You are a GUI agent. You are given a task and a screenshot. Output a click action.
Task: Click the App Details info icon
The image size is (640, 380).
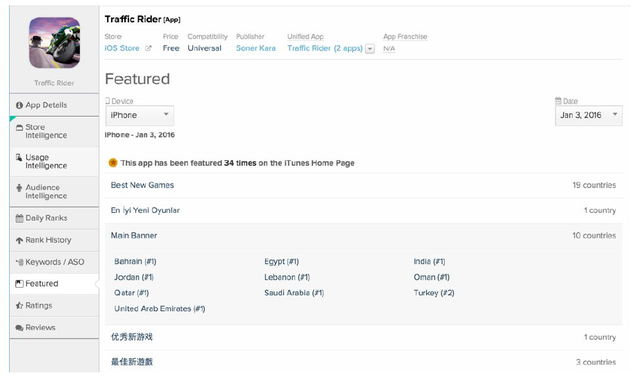coord(19,105)
